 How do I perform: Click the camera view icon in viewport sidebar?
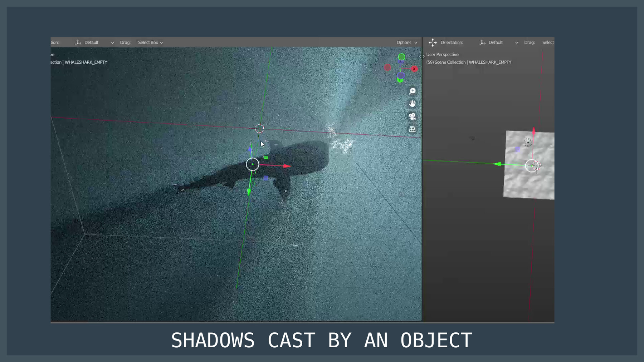pos(412,115)
